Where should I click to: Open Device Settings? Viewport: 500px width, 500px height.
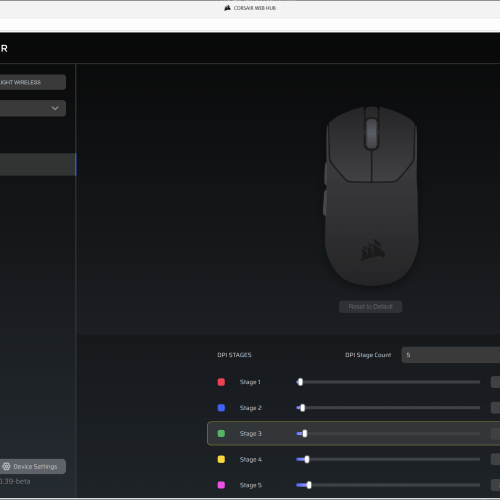click(x=33, y=466)
